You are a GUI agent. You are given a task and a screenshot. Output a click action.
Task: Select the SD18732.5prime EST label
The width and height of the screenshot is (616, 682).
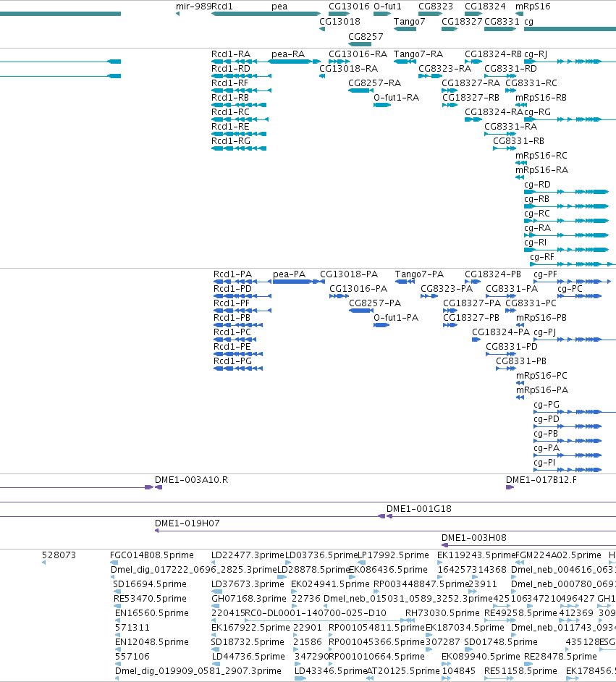click(248, 641)
